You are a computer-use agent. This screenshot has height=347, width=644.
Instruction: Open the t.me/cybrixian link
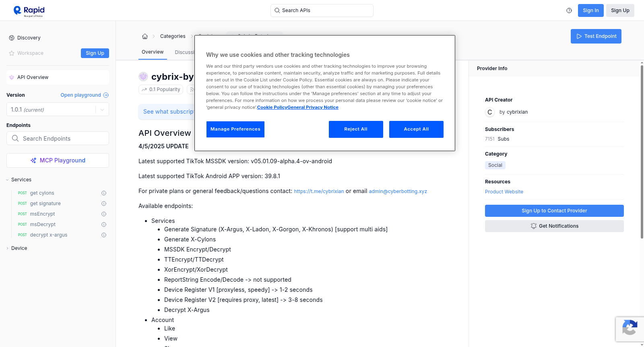tap(319, 191)
